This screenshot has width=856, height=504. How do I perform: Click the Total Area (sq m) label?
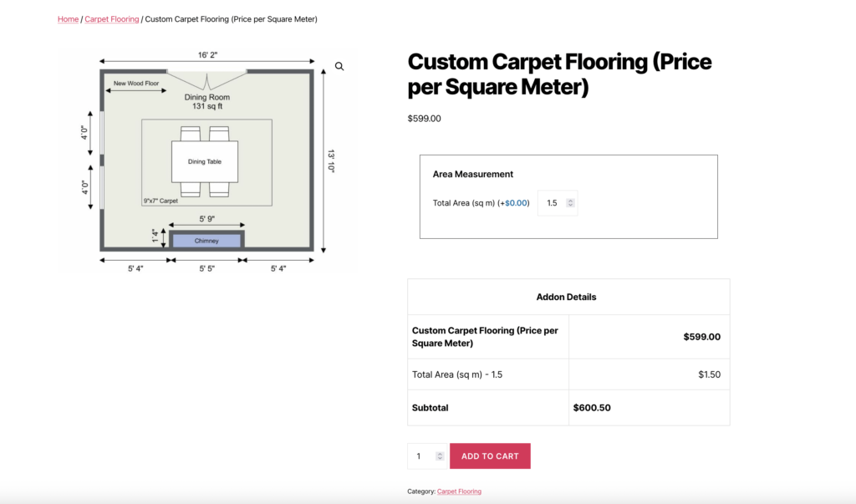[464, 203]
